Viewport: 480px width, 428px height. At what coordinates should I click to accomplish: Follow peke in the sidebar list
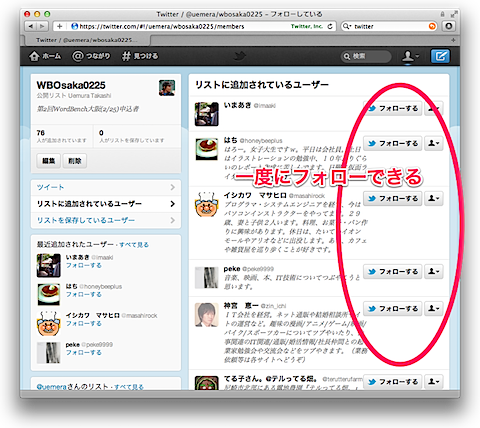84,352
